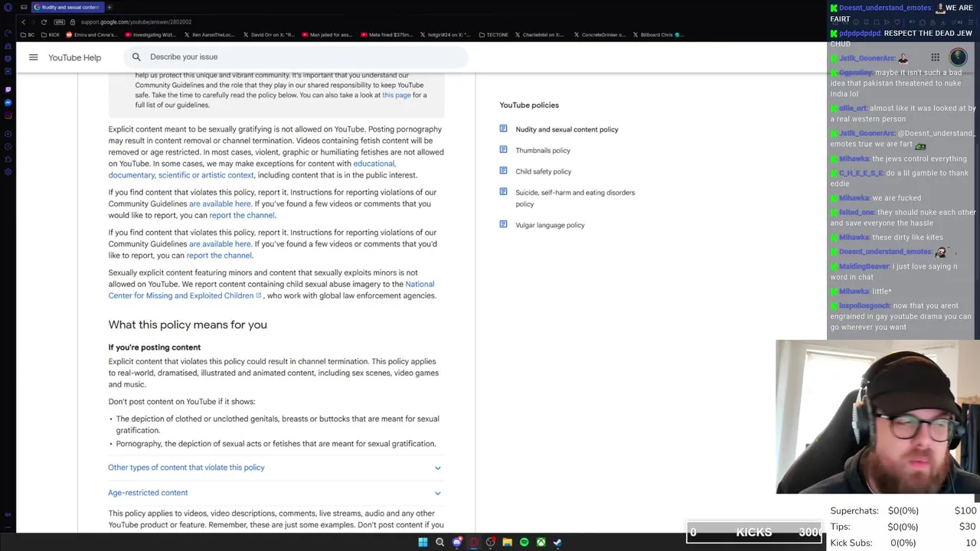The height and width of the screenshot is (551, 980).
Task: Click the YouTube Help title
Action: click(74, 57)
